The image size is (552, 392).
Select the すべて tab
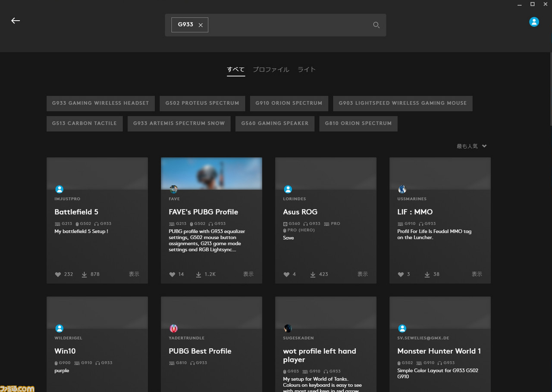coord(236,69)
